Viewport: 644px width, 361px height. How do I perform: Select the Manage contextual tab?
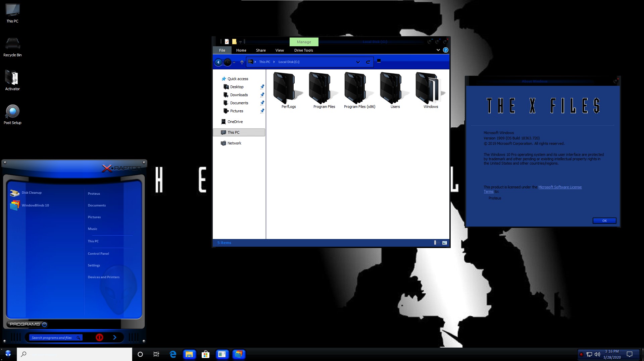pos(304,42)
